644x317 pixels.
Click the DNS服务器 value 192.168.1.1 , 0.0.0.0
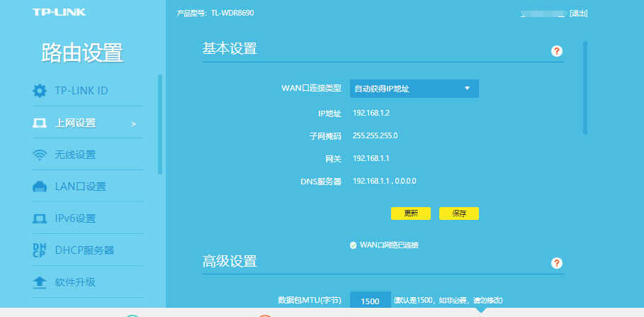(x=385, y=181)
